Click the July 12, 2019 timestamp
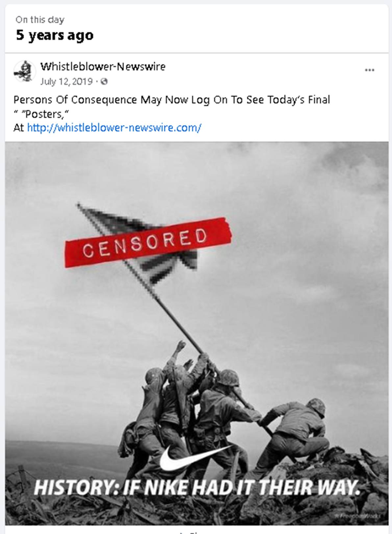 66,81
